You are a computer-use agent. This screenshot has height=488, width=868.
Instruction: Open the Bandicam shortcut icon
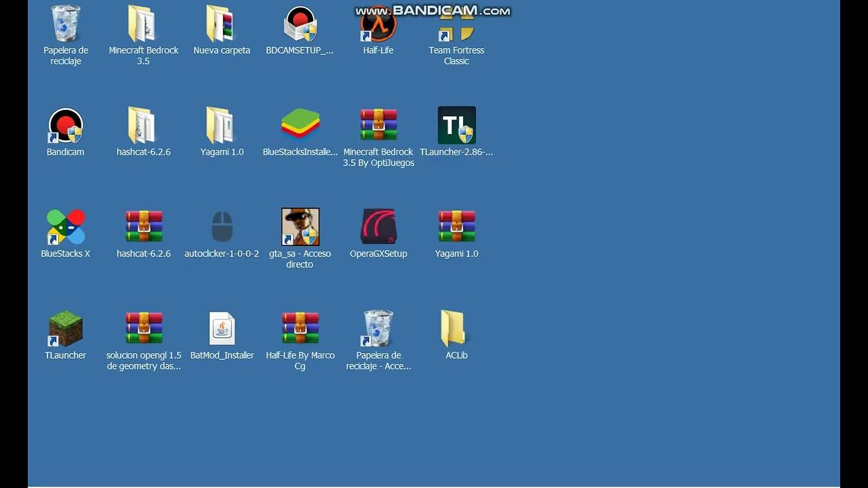(x=66, y=125)
